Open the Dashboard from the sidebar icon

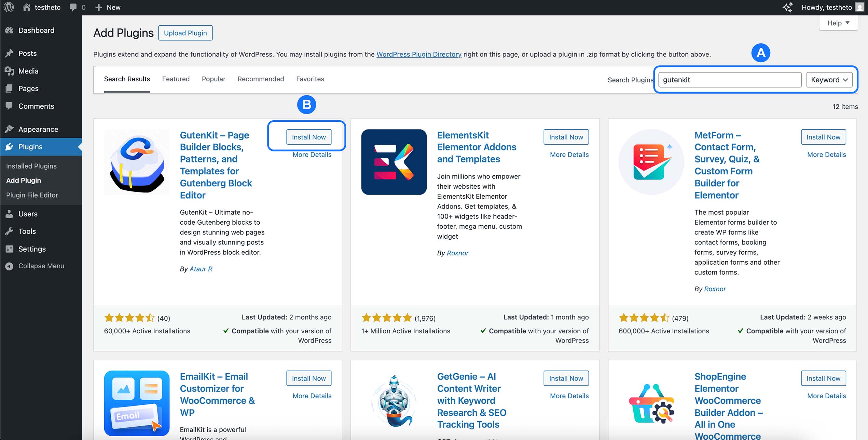10,30
